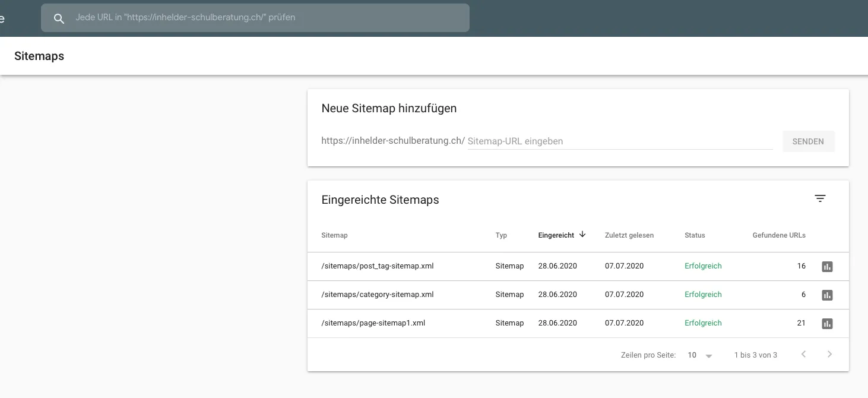Sort by Zuletzt gelesen column header
This screenshot has width=868, height=398.
(x=629, y=235)
